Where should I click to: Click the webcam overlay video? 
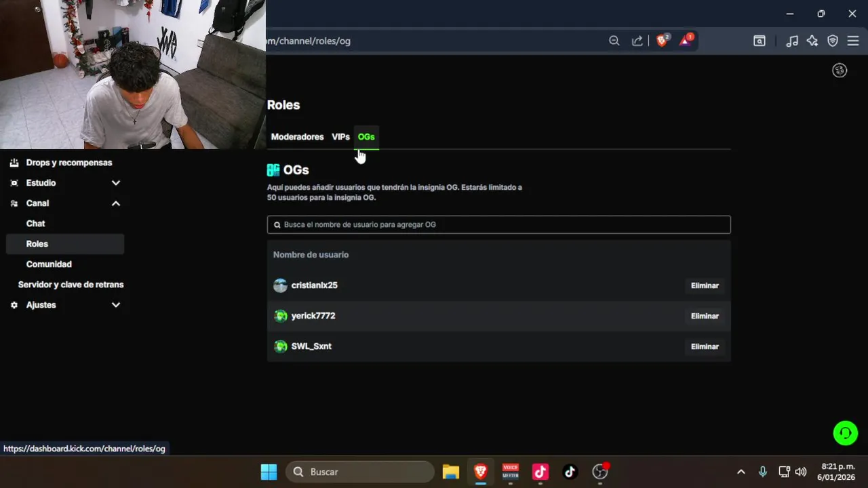click(133, 75)
